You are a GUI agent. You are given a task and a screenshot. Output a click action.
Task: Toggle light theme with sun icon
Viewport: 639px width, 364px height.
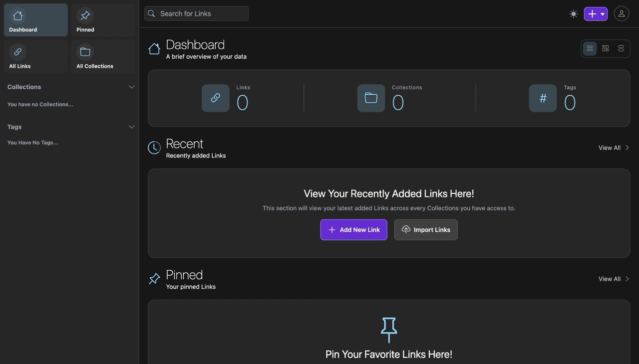point(573,14)
